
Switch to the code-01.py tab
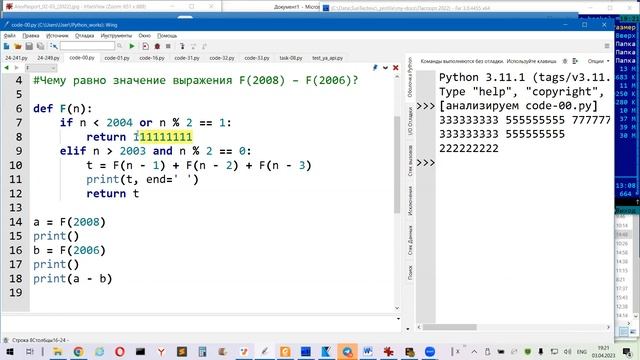(x=117, y=58)
